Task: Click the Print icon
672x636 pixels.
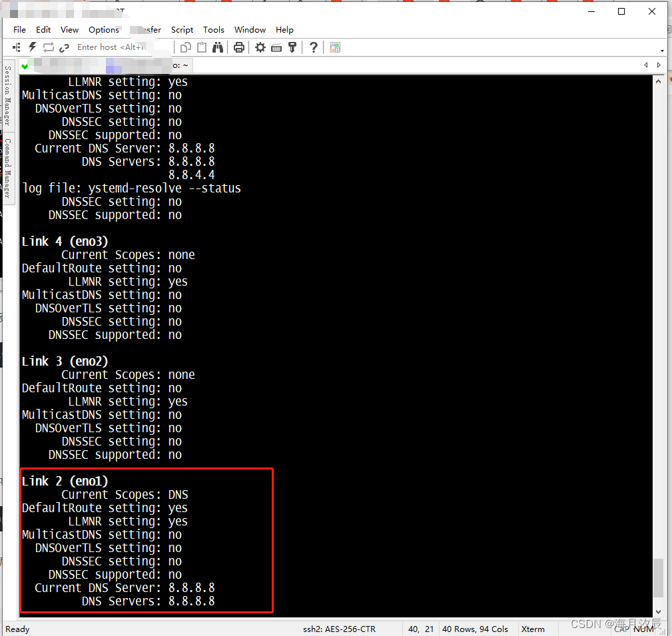Action: (x=239, y=47)
